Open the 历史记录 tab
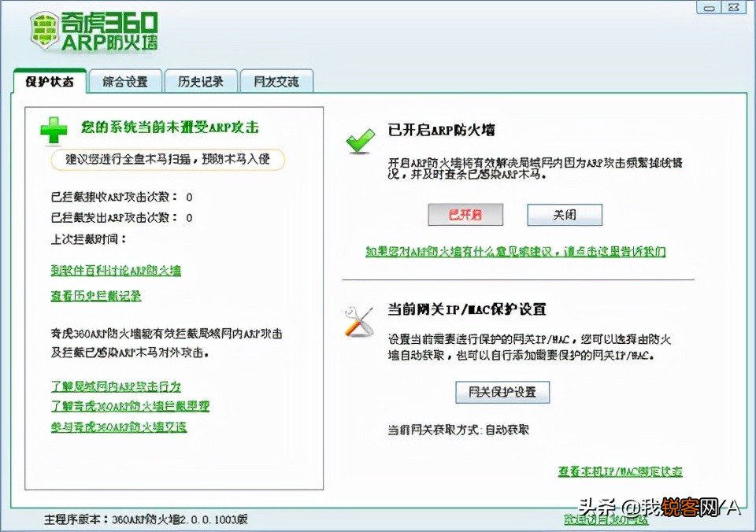Image resolution: width=756 pixels, height=532 pixels. pyautogui.click(x=201, y=81)
